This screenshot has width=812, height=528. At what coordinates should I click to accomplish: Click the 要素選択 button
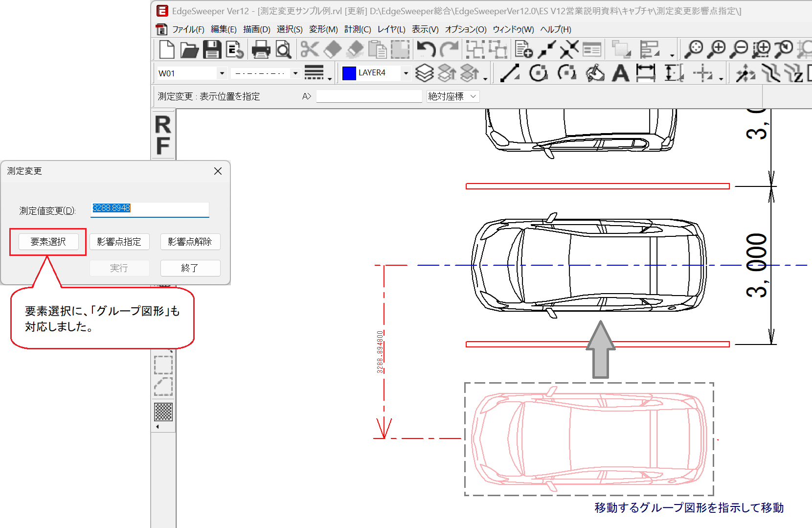pyautogui.click(x=48, y=242)
